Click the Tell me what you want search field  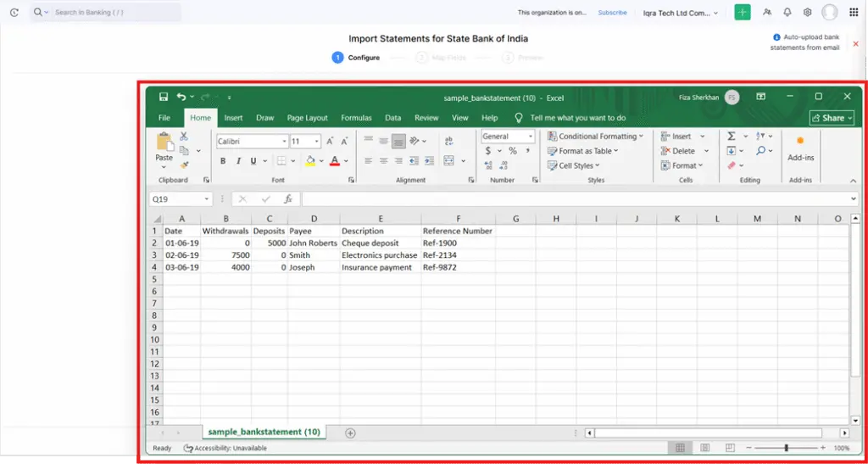pos(578,118)
